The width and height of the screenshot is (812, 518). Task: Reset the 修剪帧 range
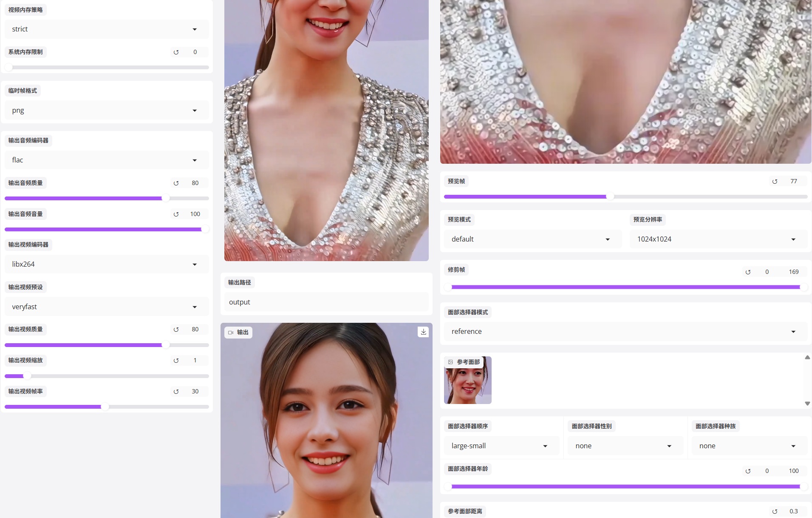click(x=748, y=272)
